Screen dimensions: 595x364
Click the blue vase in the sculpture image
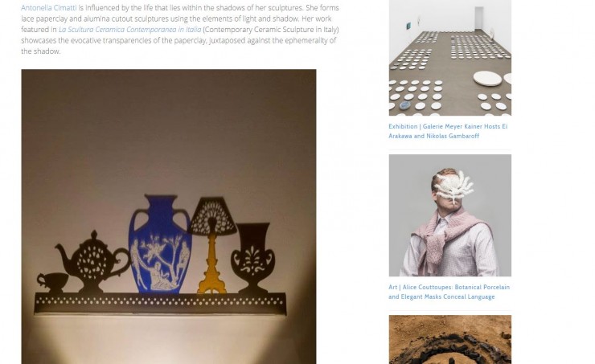160,244
